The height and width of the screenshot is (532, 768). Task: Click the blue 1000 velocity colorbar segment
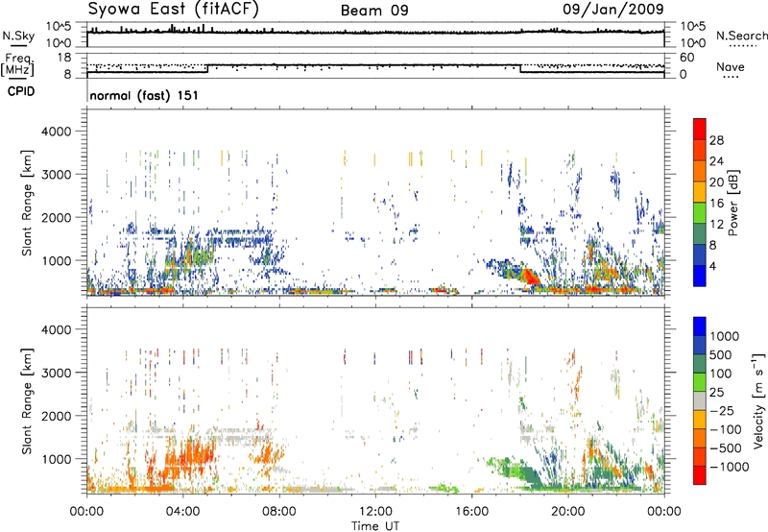[700, 326]
